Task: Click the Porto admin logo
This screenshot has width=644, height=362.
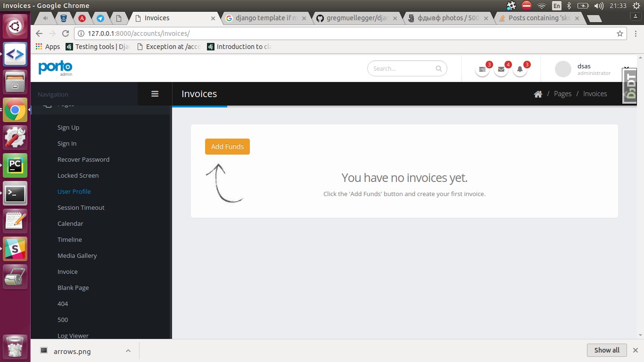Action: [x=55, y=68]
